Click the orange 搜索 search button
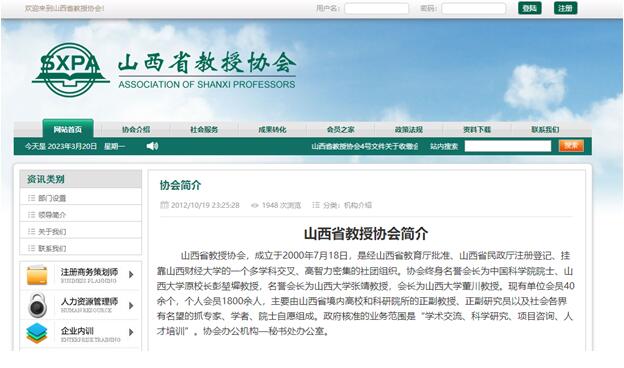 click(x=571, y=146)
